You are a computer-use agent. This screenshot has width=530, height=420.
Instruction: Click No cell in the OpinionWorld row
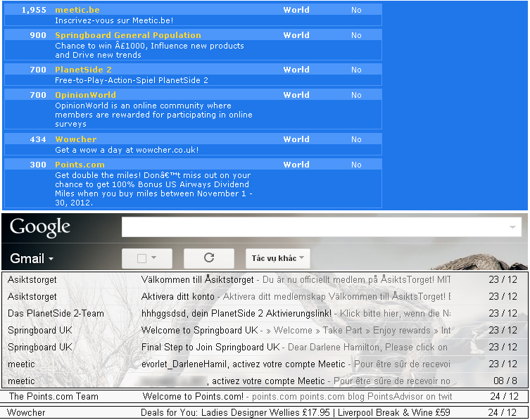[356, 95]
